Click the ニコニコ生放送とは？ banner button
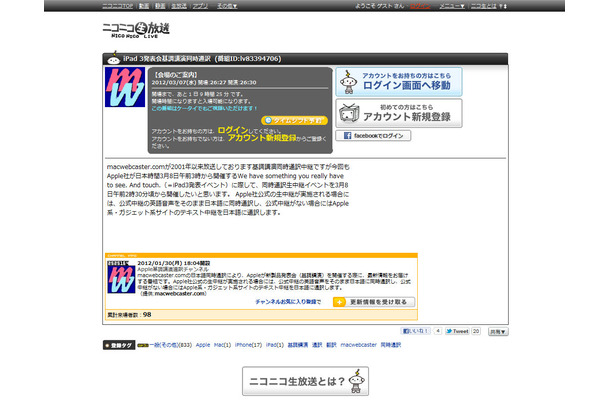This screenshot has height=400, width=610. pos(305,381)
